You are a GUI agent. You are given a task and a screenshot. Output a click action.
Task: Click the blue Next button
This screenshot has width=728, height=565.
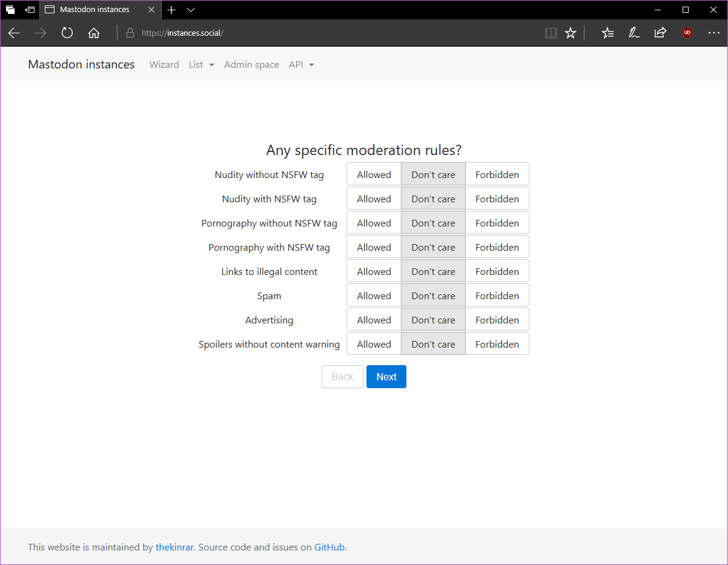[386, 377]
